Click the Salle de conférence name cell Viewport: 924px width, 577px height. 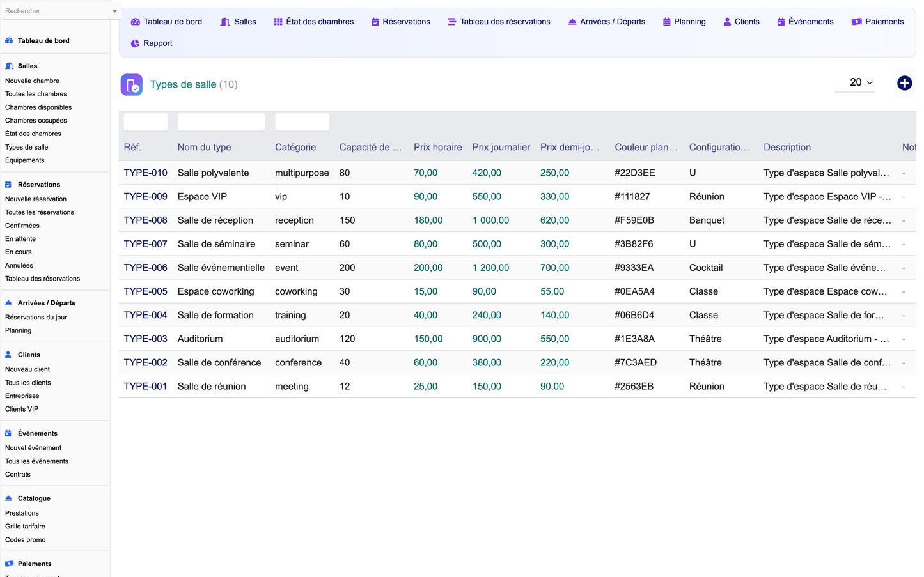pyautogui.click(x=219, y=363)
